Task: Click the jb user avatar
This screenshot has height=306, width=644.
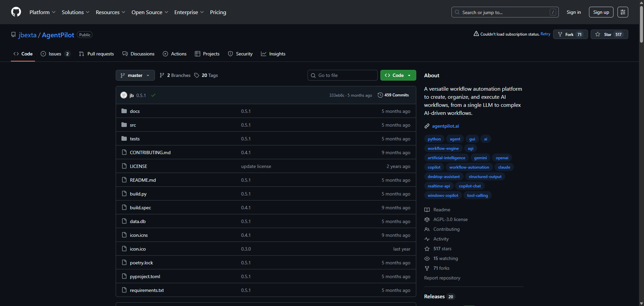Action: 124,95
